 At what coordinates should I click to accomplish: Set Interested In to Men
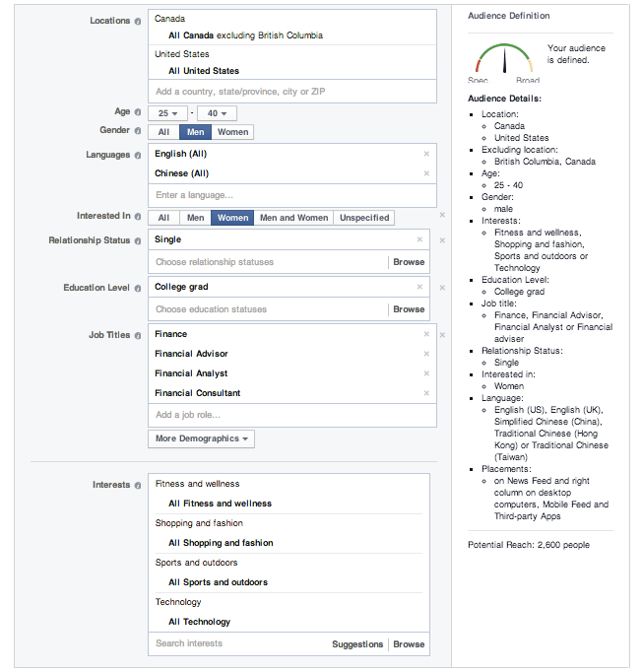(195, 218)
